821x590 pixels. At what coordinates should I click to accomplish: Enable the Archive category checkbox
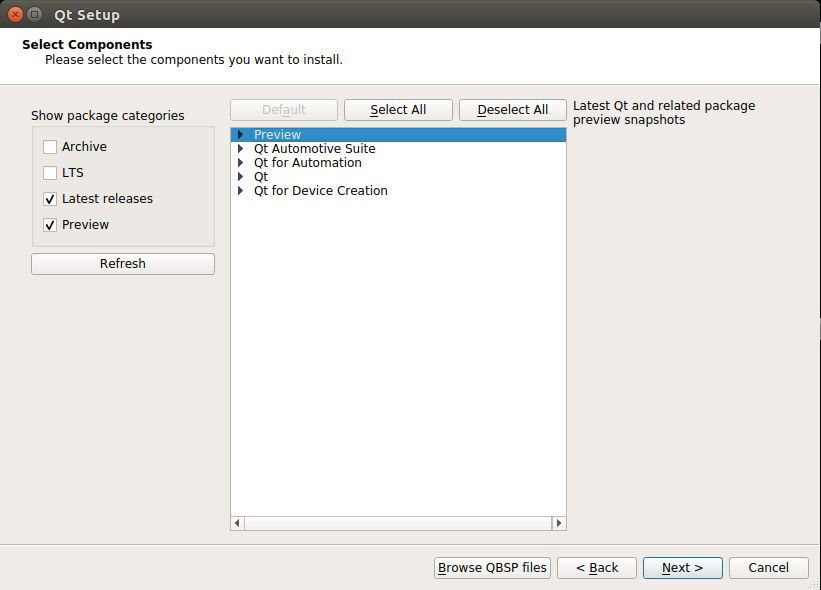pos(50,147)
